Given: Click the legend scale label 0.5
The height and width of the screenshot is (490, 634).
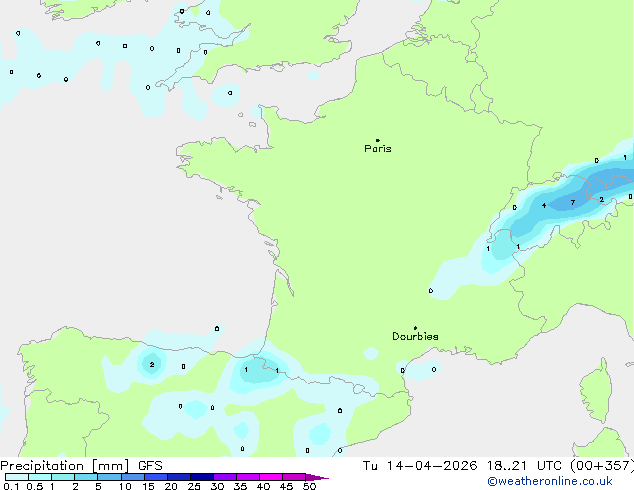Looking at the screenshot, I should pos(35,486).
